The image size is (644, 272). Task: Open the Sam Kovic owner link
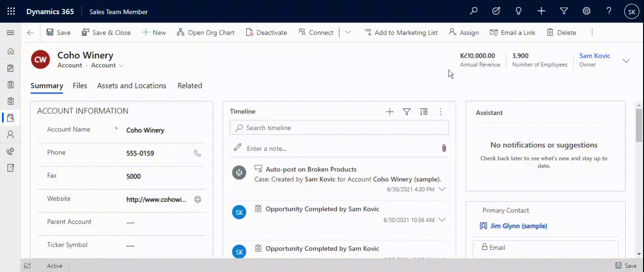594,56
